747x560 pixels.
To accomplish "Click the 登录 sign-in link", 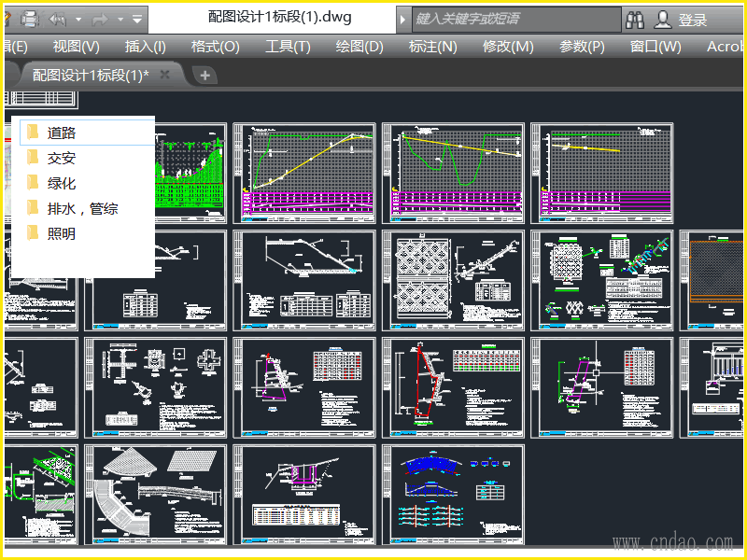I will point(692,20).
